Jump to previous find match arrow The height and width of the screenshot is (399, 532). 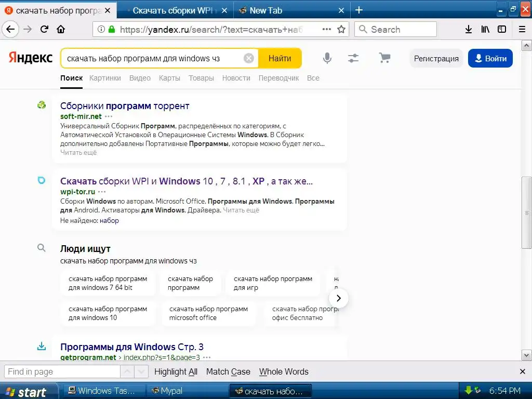point(127,371)
